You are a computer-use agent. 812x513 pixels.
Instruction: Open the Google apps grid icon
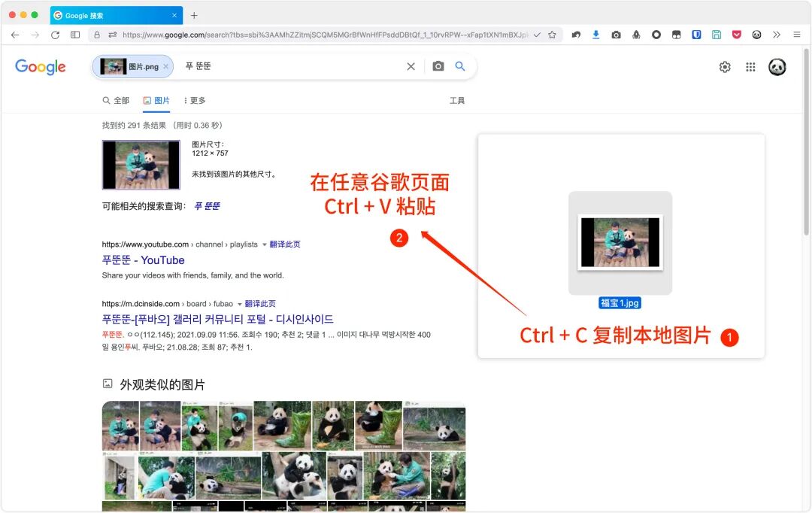[750, 67]
